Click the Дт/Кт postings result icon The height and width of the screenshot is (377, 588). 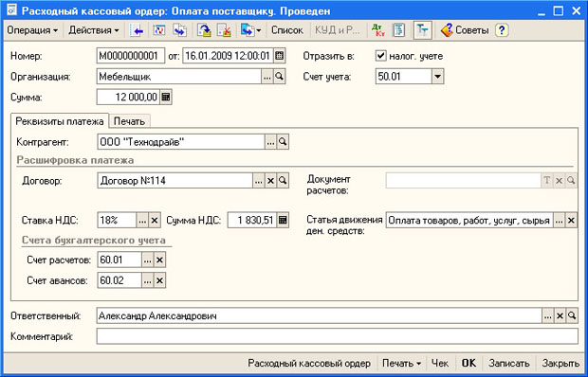(x=378, y=30)
